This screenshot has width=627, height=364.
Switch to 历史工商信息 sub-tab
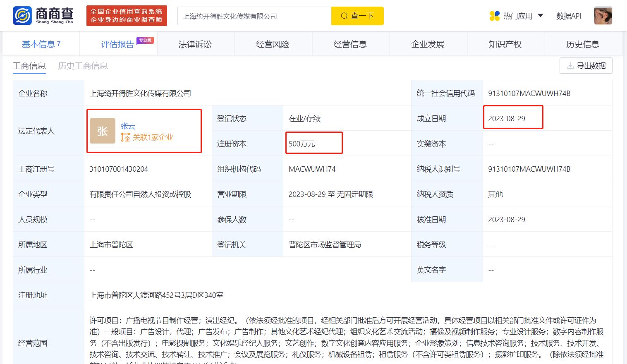click(83, 66)
